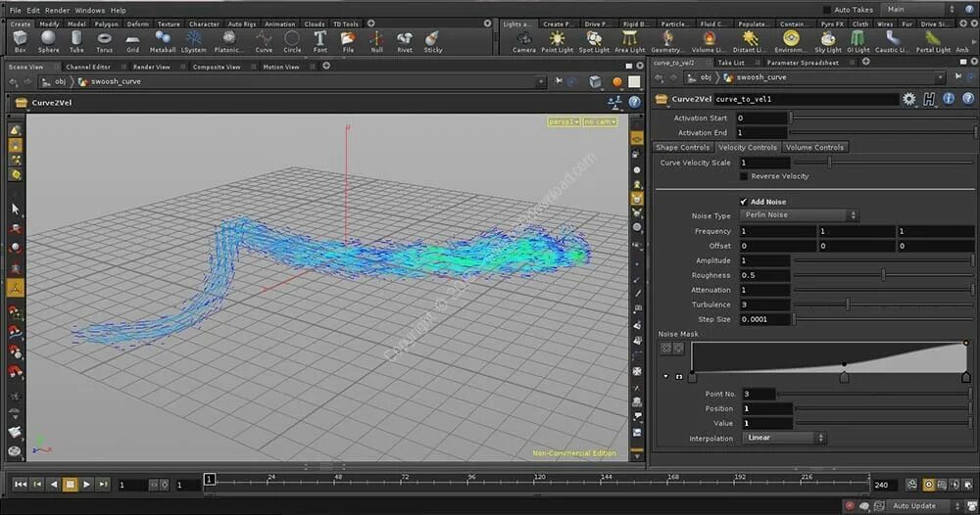Open viewport help question icon
980x515 pixels.
click(x=634, y=103)
